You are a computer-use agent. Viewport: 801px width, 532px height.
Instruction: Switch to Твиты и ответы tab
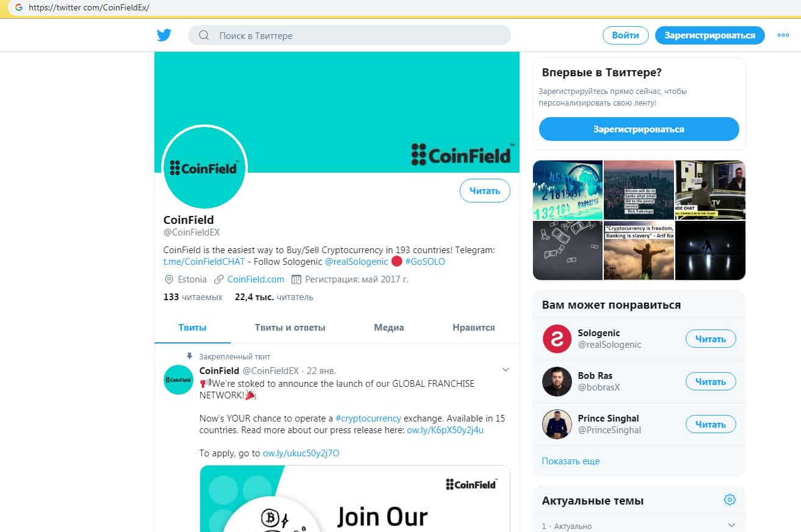(290, 328)
